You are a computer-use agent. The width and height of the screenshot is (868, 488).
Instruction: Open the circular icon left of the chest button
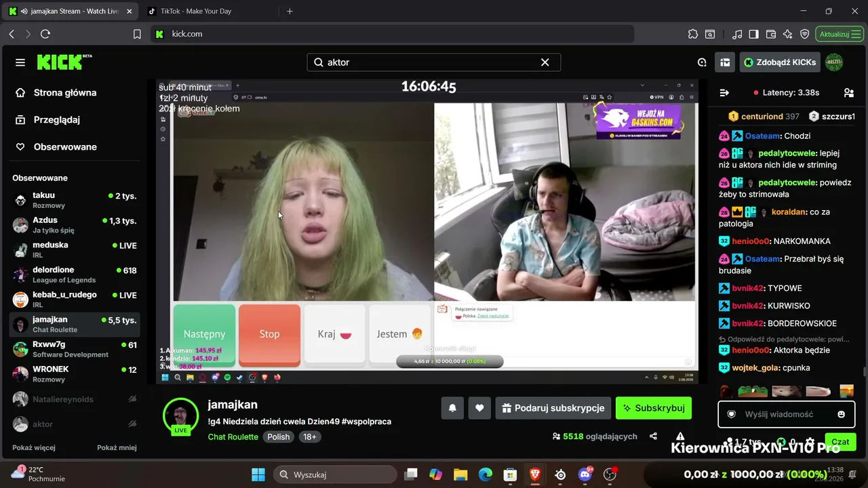point(702,62)
